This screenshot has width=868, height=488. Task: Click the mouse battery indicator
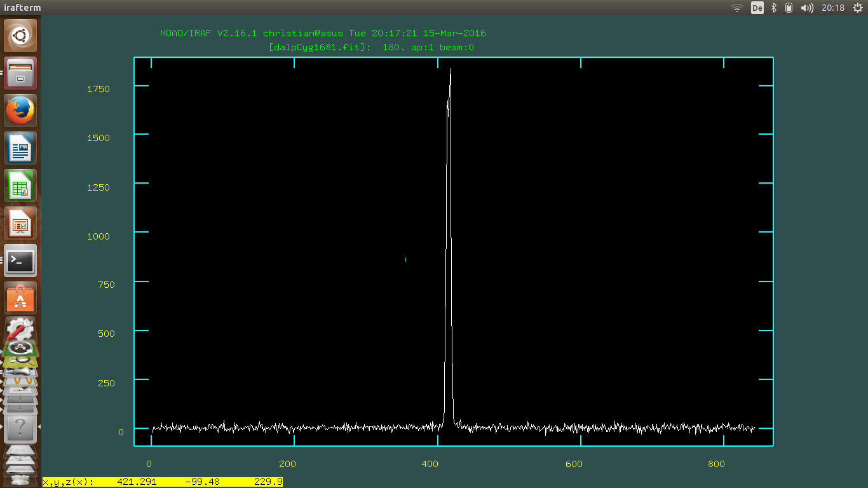click(789, 8)
